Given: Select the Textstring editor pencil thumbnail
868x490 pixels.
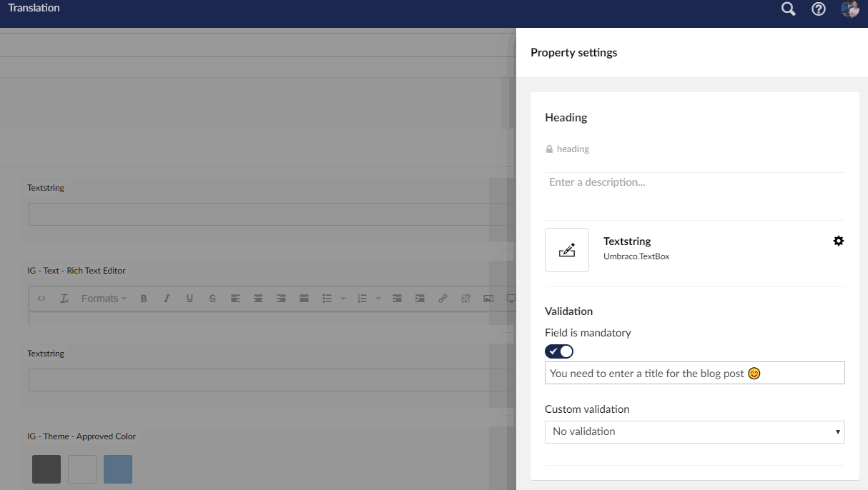Looking at the screenshot, I should pyautogui.click(x=567, y=250).
